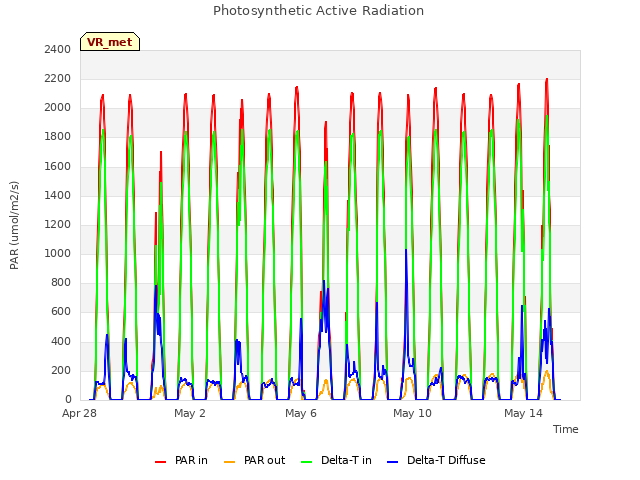Click the tall blue diffuse spike near May 10
This screenshot has width=640, height=480.
click(x=406, y=250)
